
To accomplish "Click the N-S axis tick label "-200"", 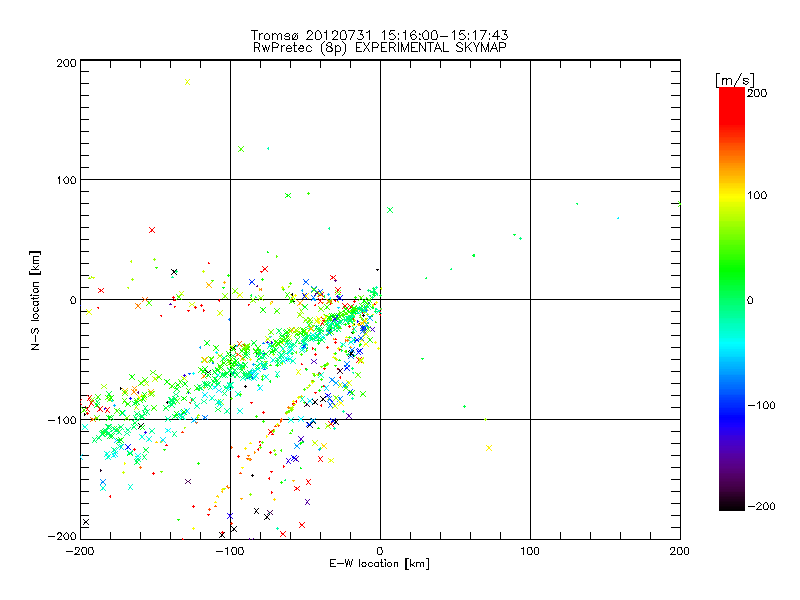I will [62, 536].
